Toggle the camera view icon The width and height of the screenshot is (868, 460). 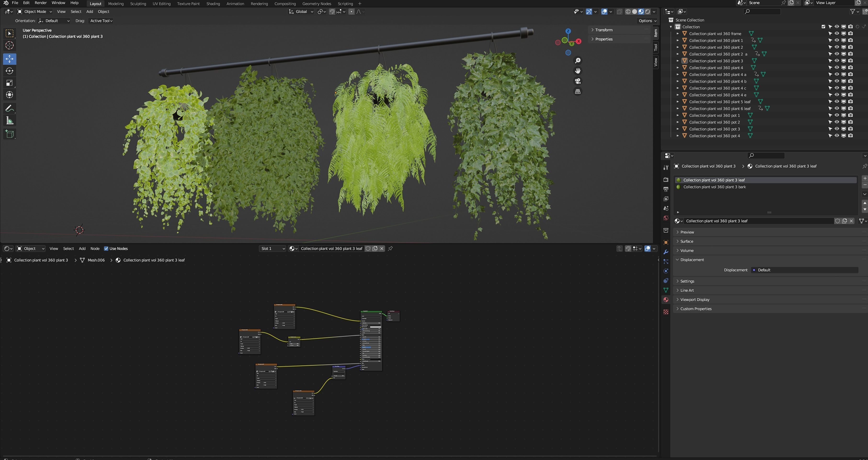[578, 81]
